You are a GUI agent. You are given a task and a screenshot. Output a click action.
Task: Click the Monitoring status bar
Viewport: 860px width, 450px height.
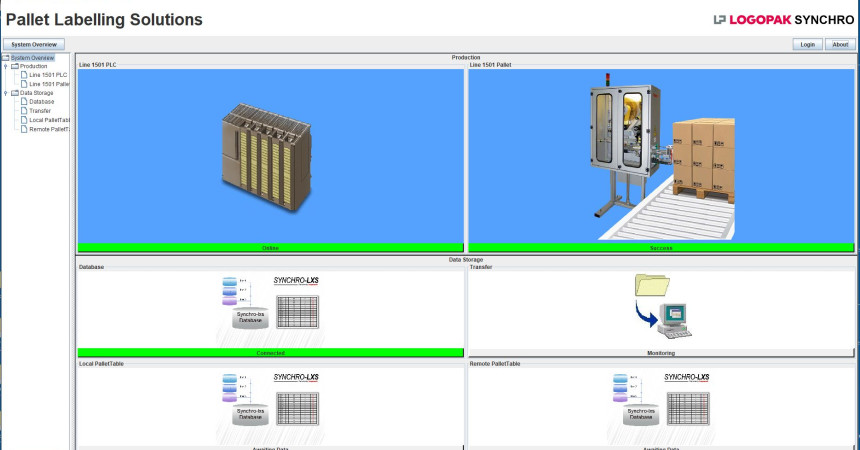click(661, 353)
